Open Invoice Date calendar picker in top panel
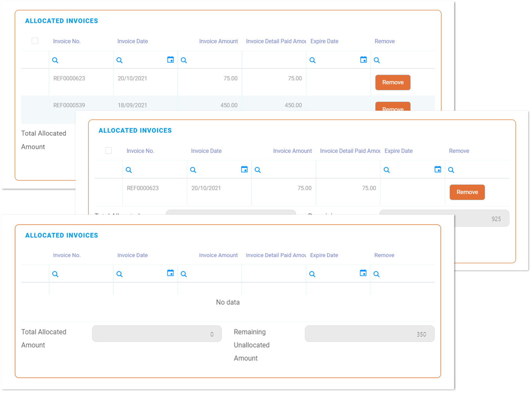Viewport: 532px width, 393px height. click(170, 60)
